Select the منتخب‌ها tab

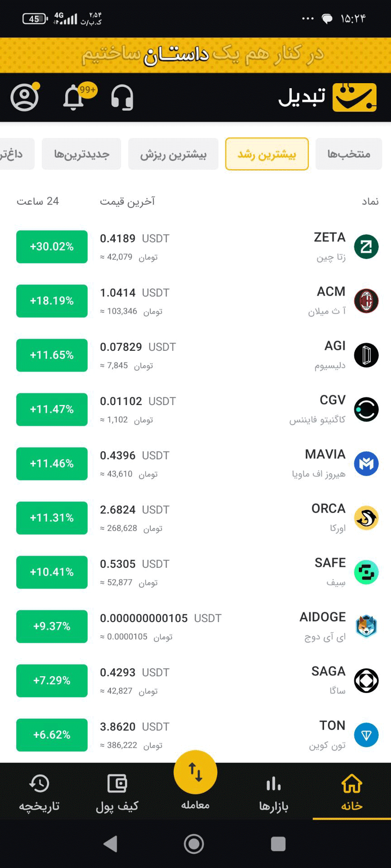click(x=349, y=154)
